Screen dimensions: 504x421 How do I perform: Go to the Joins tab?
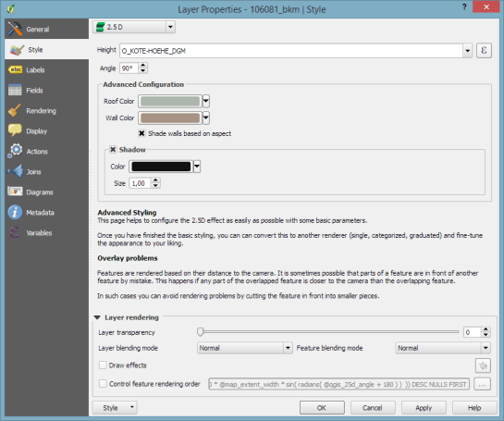[x=46, y=171]
